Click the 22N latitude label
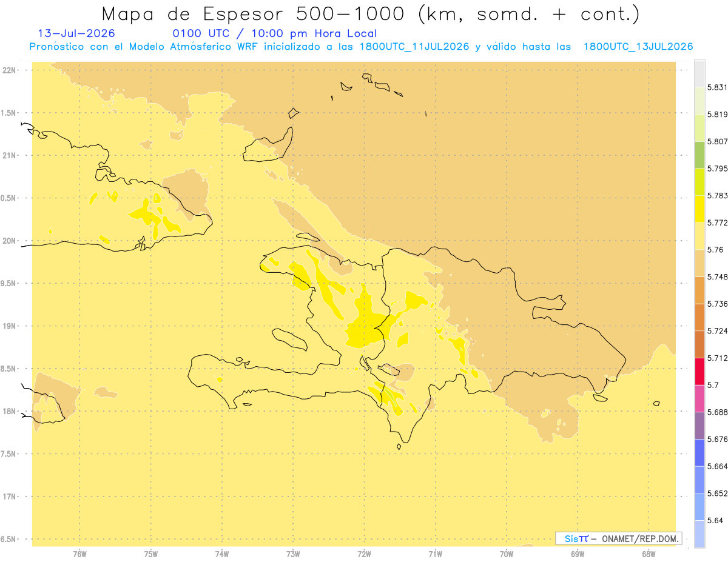728x562 pixels. point(10,70)
